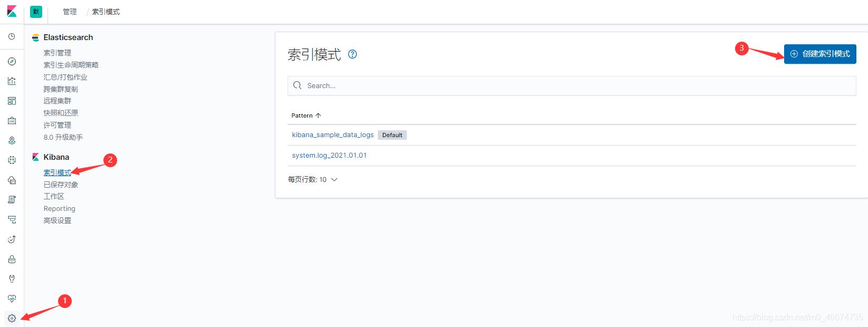868x327 pixels.
Task: Open 远程集群
Action: click(x=57, y=101)
